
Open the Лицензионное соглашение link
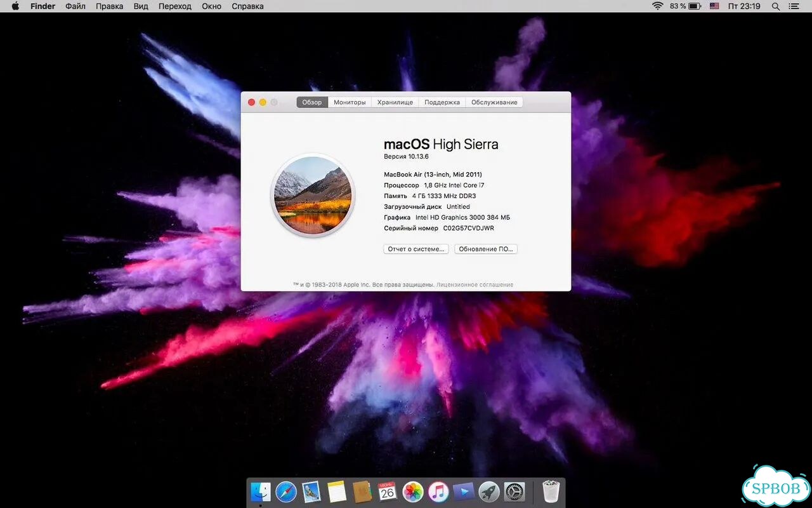point(475,285)
